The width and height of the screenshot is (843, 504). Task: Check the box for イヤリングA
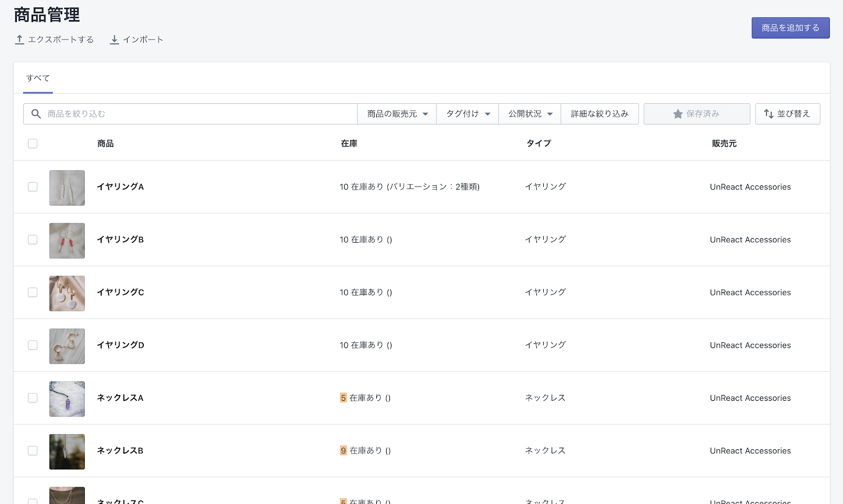[33, 187]
